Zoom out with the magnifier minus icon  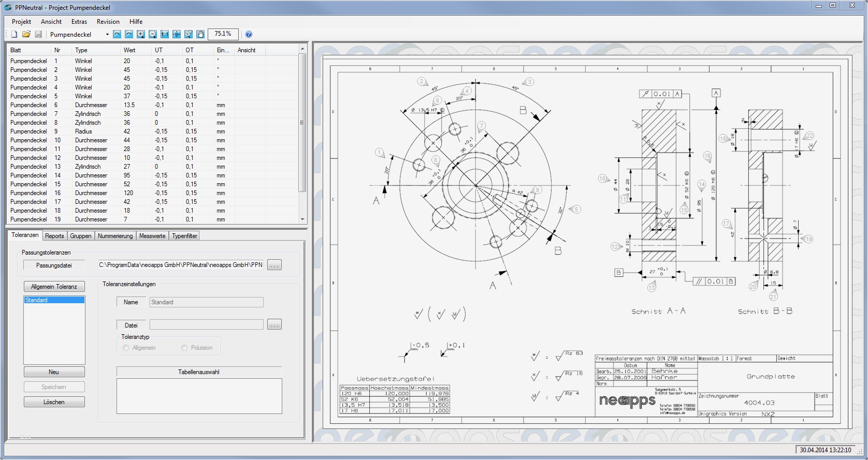click(x=153, y=34)
